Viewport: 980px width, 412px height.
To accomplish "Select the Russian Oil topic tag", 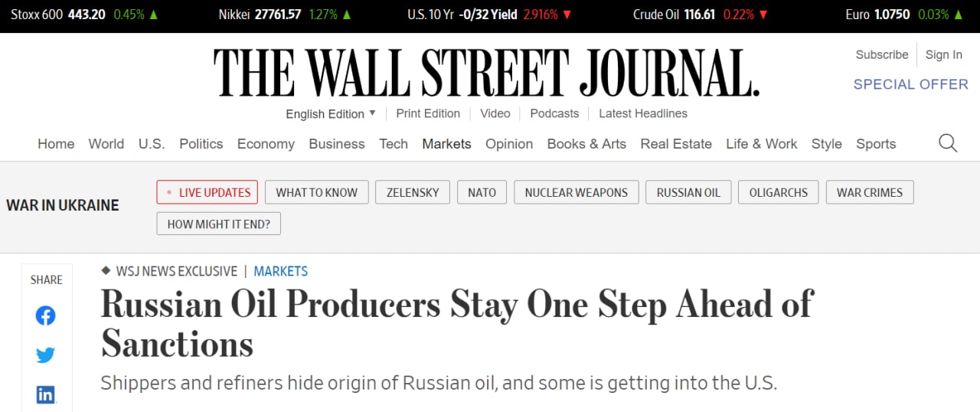I will pyautogui.click(x=688, y=192).
